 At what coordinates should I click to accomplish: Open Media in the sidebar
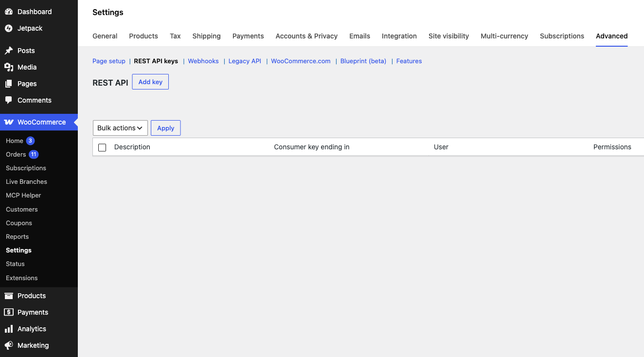[x=27, y=67]
